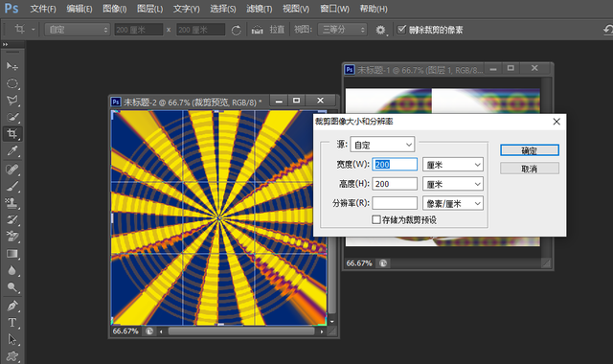The height and width of the screenshot is (364, 613).
Task: Click the Straighten tool icon
Action: [x=257, y=30]
